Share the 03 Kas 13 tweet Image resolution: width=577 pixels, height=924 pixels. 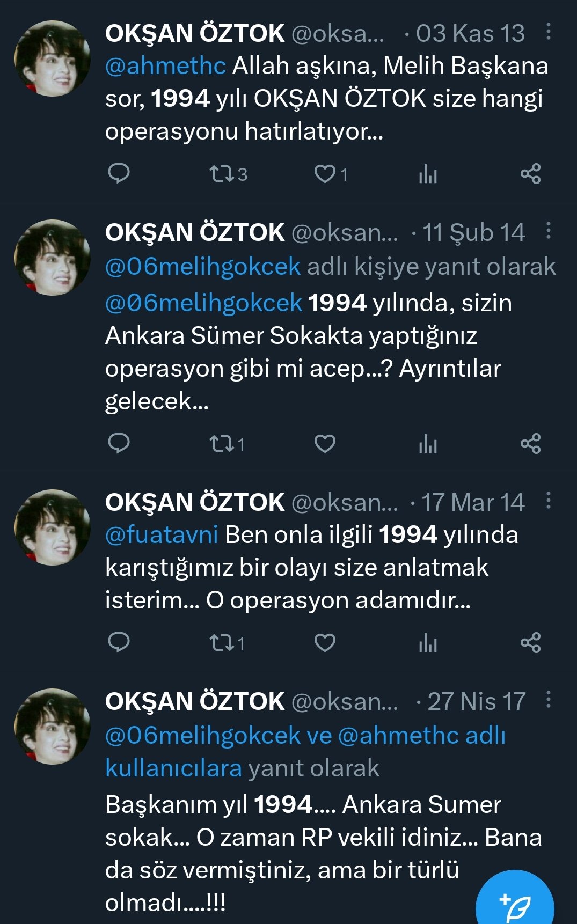530,174
